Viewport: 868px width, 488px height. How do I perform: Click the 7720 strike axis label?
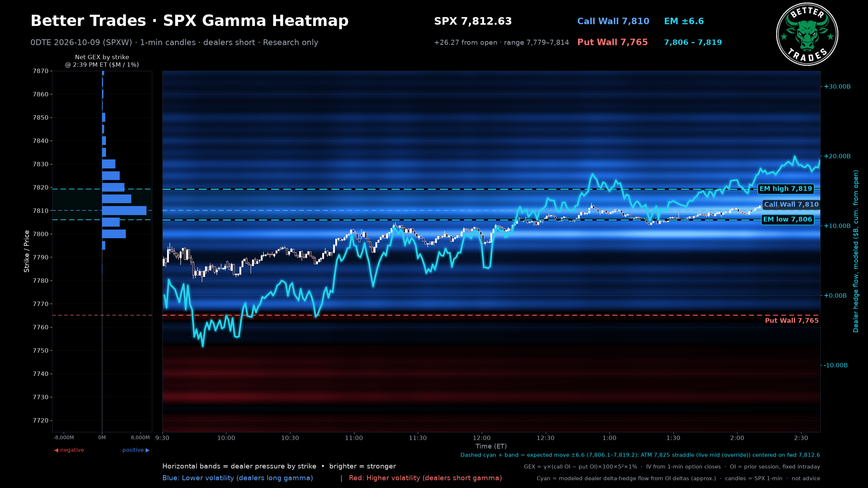(41, 420)
